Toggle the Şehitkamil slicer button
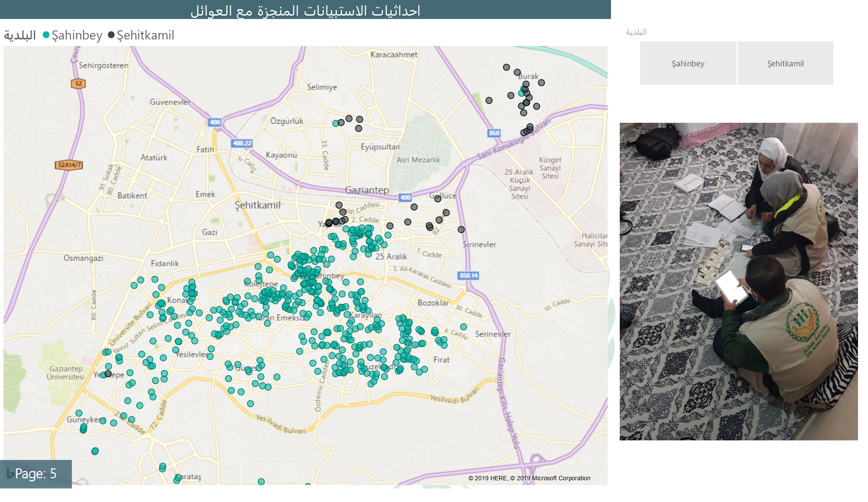This screenshot has width=868, height=502. [785, 63]
